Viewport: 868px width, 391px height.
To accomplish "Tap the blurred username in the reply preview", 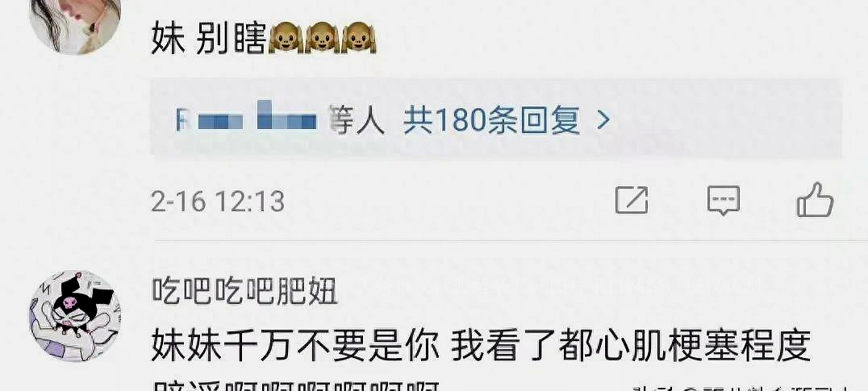I will 246,118.
